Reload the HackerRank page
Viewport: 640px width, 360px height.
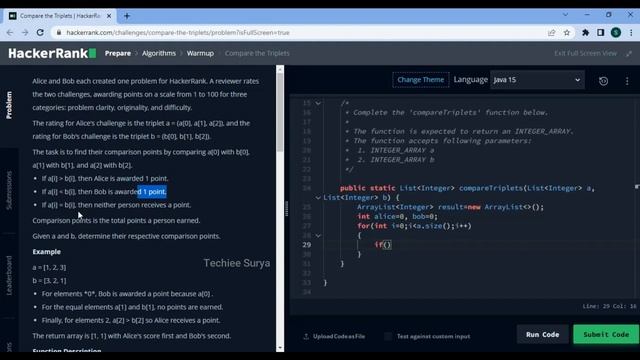(40, 33)
